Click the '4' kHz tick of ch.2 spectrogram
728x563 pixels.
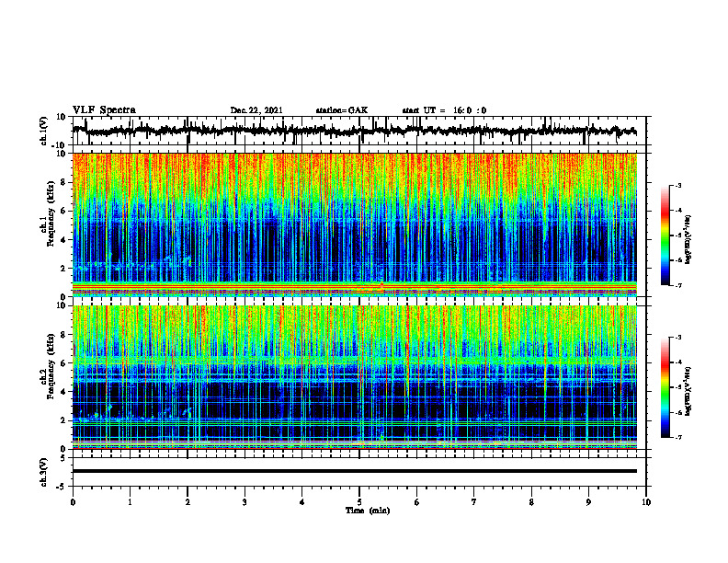pos(63,392)
